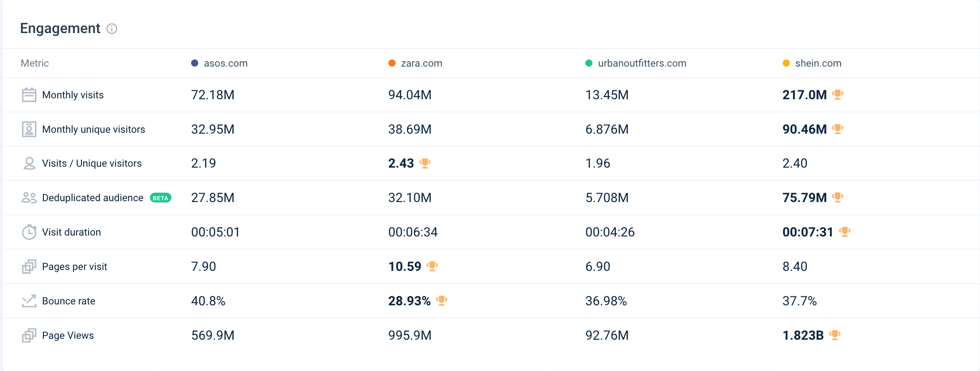Open the asos.com column header
Screen dimensions: 980x371
click(226, 63)
